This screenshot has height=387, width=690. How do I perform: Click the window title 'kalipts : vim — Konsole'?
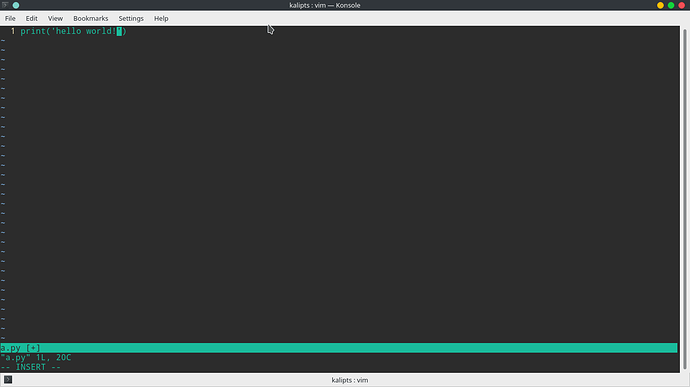[325, 5]
